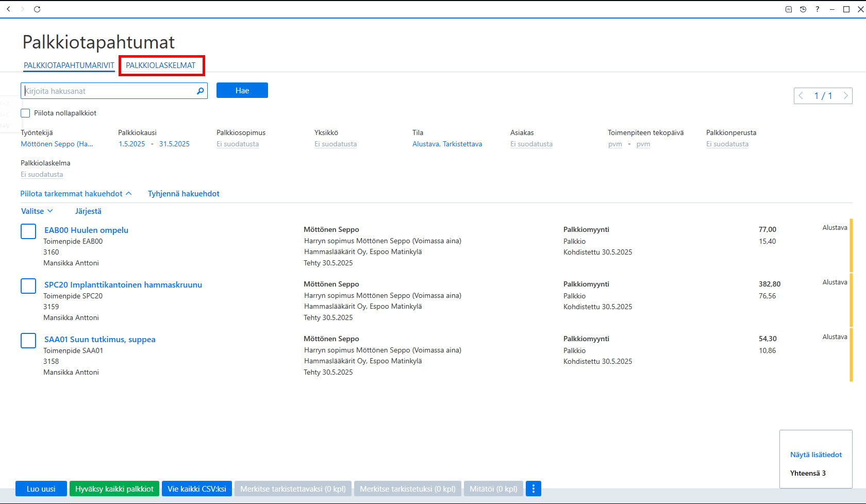Open the history clock icon
Image resolution: width=866 pixels, height=504 pixels.
pos(803,9)
